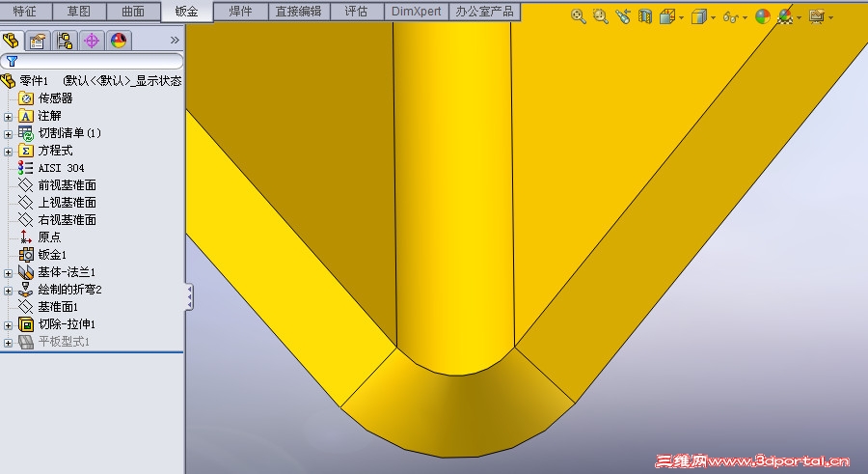Select 钣金1 feature

tap(52, 255)
